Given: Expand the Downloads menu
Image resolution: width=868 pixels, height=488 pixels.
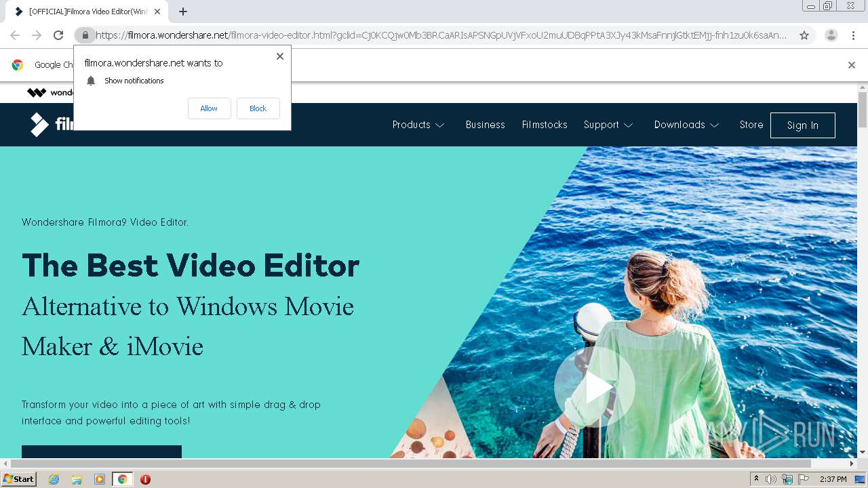Looking at the screenshot, I should (686, 125).
